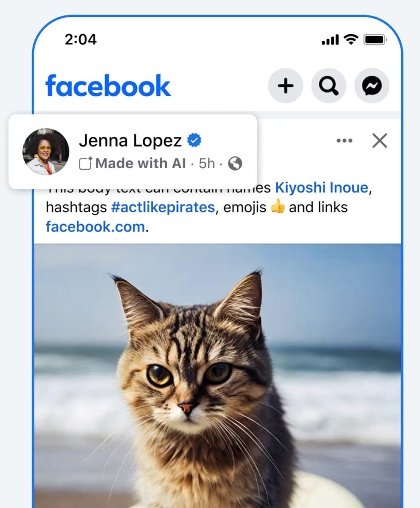
Task: Tap the thumbs-up emoji in text
Action: pyautogui.click(x=278, y=207)
